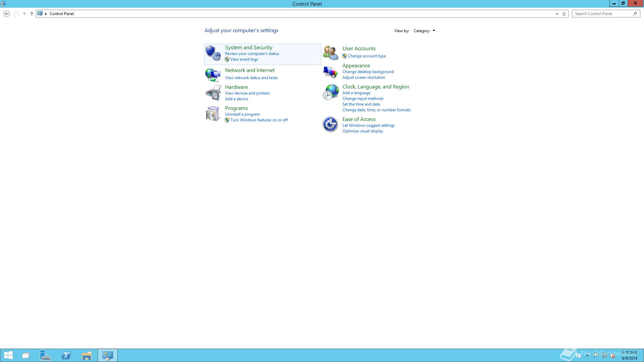This screenshot has width=644, height=362.
Task: Open Change input methods link
Action: [x=363, y=99]
